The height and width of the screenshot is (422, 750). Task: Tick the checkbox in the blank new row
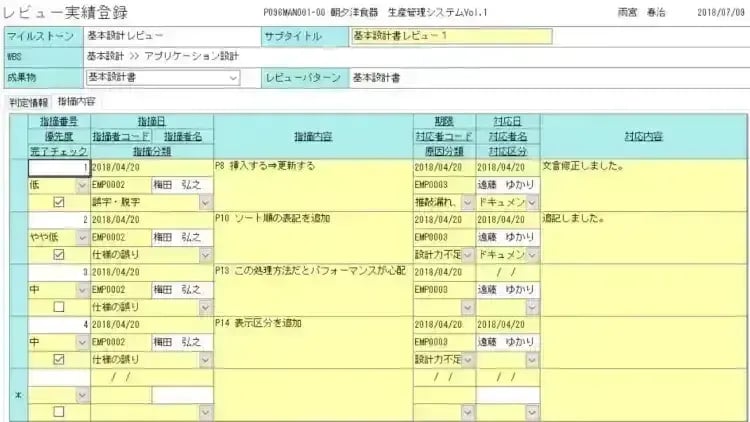pos(58,411)
